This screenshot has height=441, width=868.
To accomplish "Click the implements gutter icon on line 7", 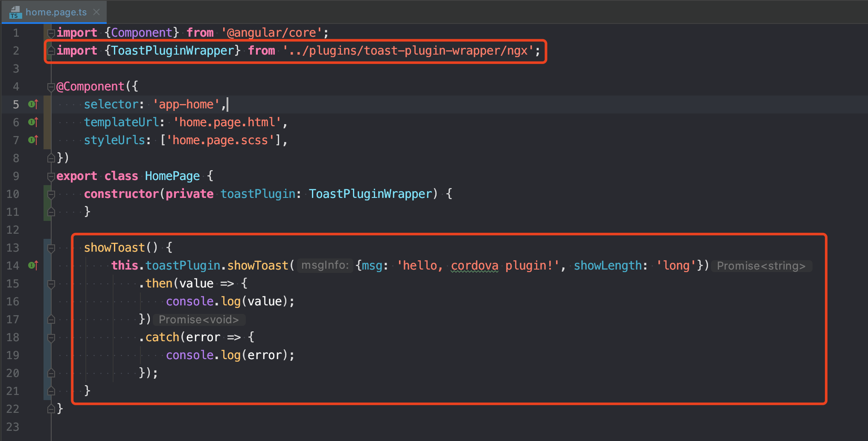I will 33,140.
